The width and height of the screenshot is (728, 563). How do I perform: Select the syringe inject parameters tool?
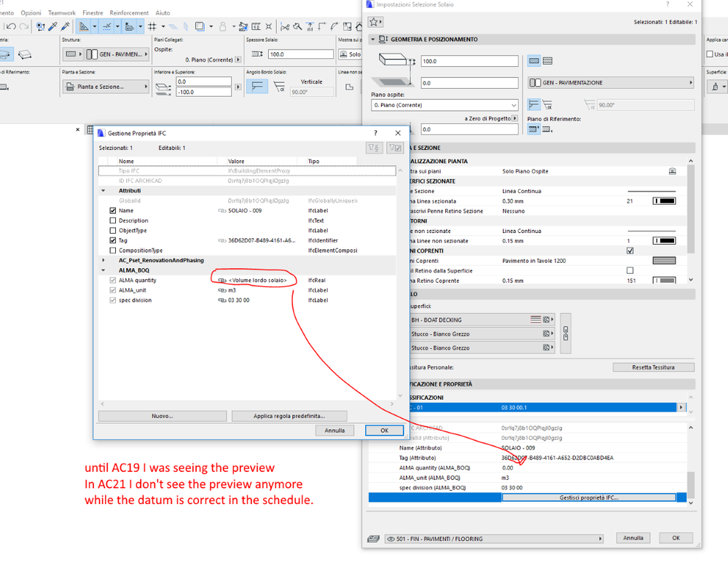[66, 26]
